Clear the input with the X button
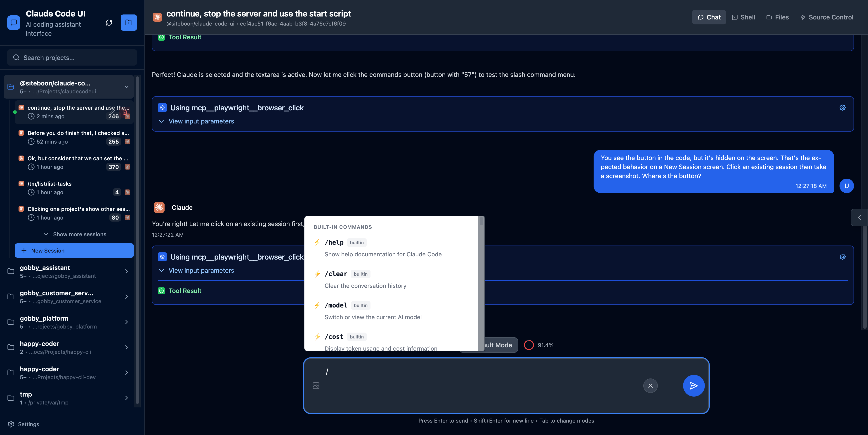868x435 pixels. pyautogui.click(x=650, y=385)
